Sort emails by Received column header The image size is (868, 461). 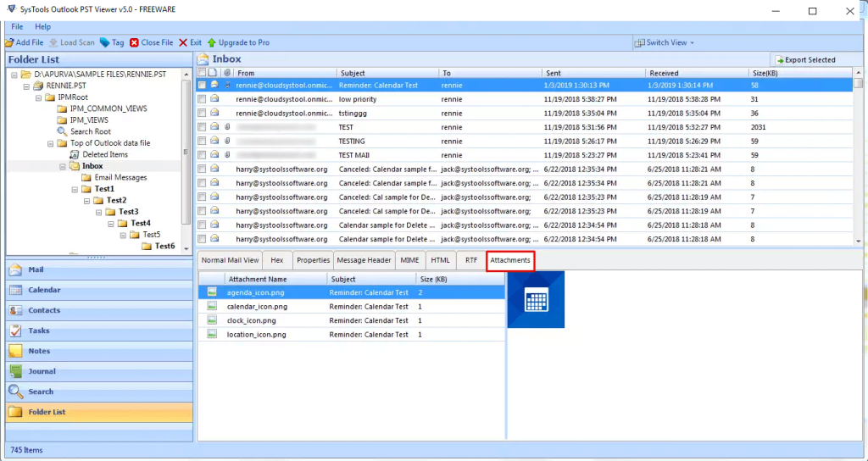click(697, 73)
